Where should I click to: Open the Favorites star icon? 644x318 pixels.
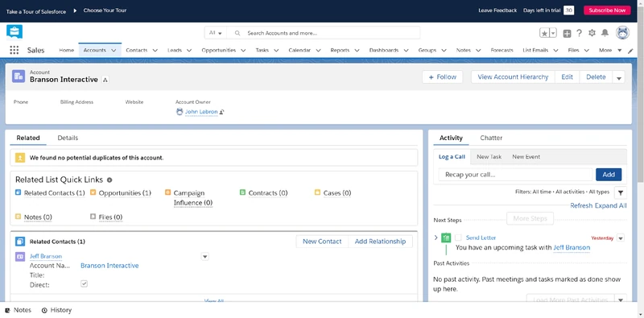545,33
